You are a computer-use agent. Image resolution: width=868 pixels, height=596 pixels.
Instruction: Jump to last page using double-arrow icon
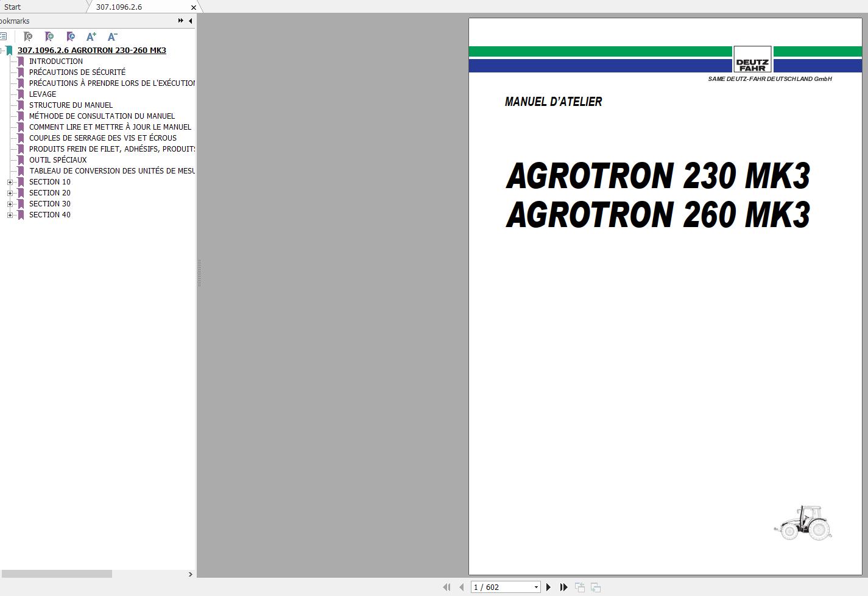(563, 586)
